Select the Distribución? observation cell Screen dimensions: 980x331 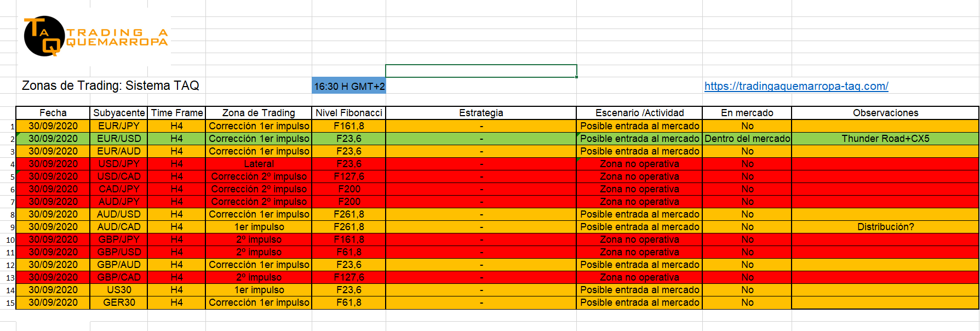pyautogui.click(x=885, y=227)
